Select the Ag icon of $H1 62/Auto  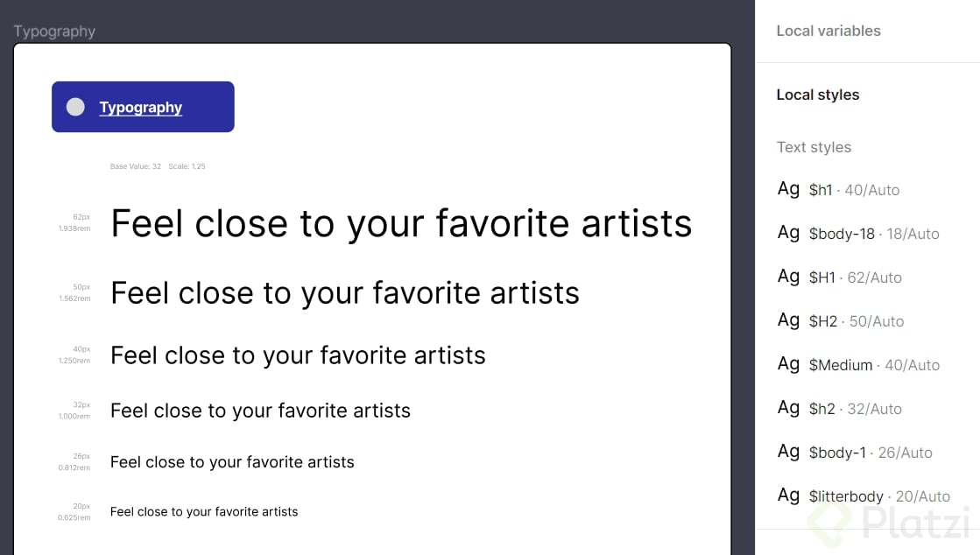788,277
